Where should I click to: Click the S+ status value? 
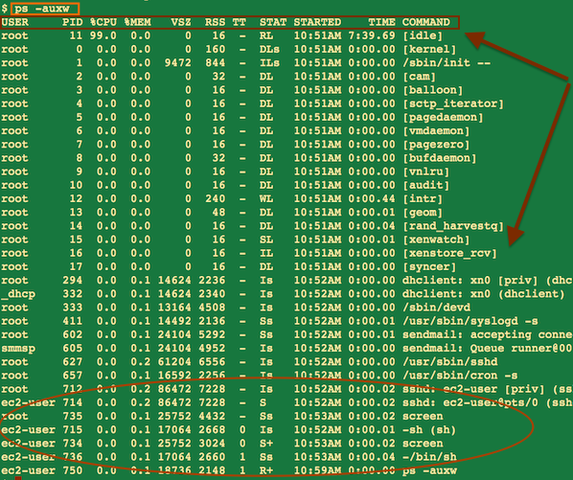(x=266, y=443)
